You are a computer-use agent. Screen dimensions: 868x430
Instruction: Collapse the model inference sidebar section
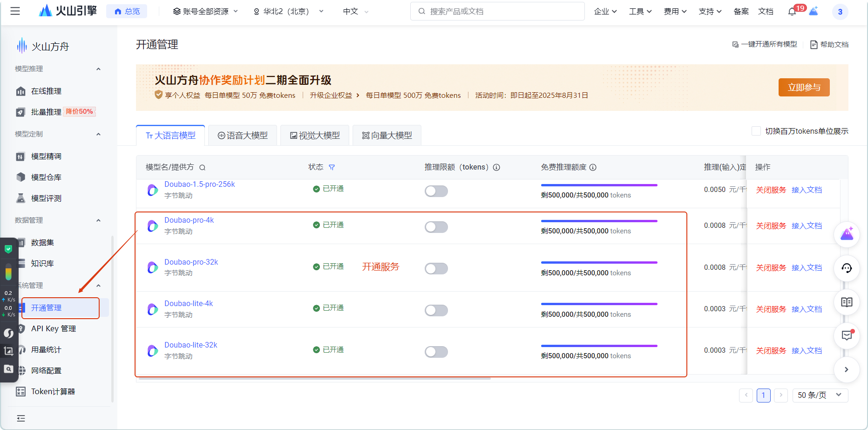98,69
